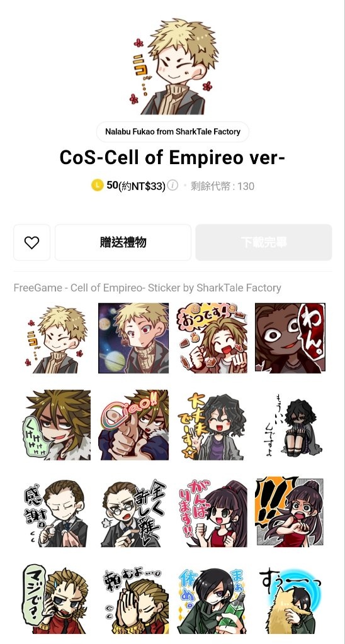
Task: Click the 贈送禮物 gift button
Action: click(x=123, y=242)
